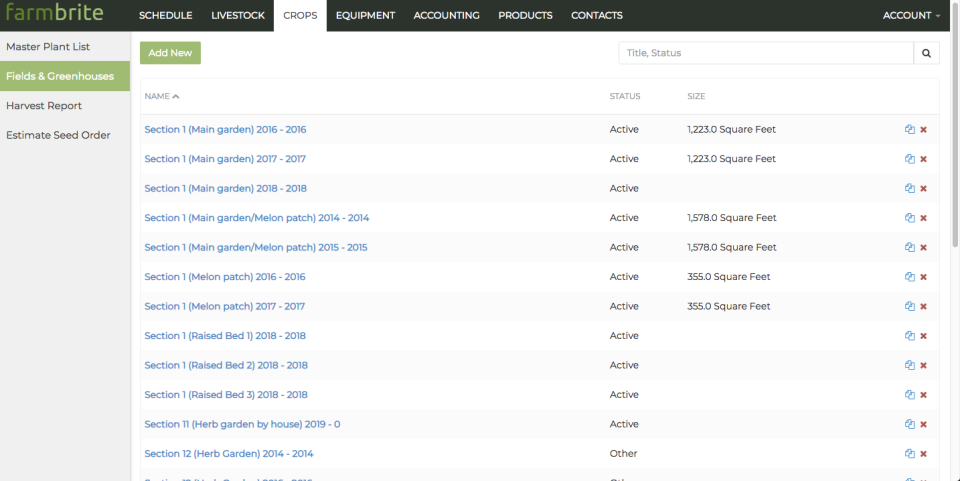The width and height of the screenshot is (960, 481).
Task: Copy Section 1 (Main garden) 2018 - 2018
Action: click(x=910, y=188)
